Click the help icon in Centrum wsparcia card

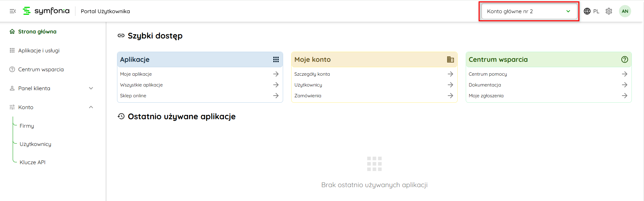624,59
